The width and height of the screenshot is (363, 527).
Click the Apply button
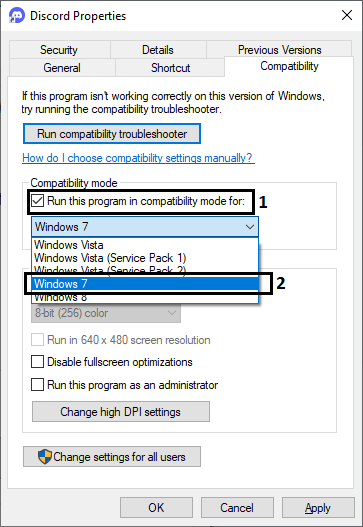(318, 508)
